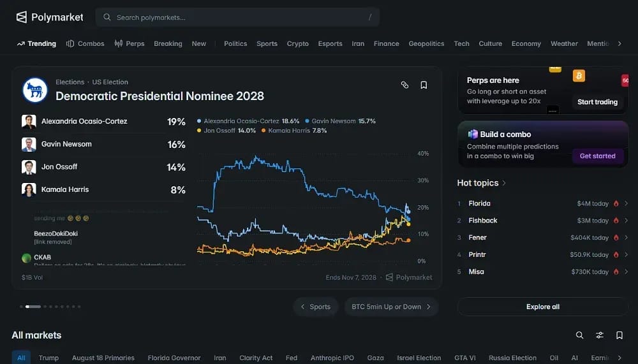The width and height of the screenshot is (638, 364).
Task: Open the Culture category
Action: (x=490, y=43)
